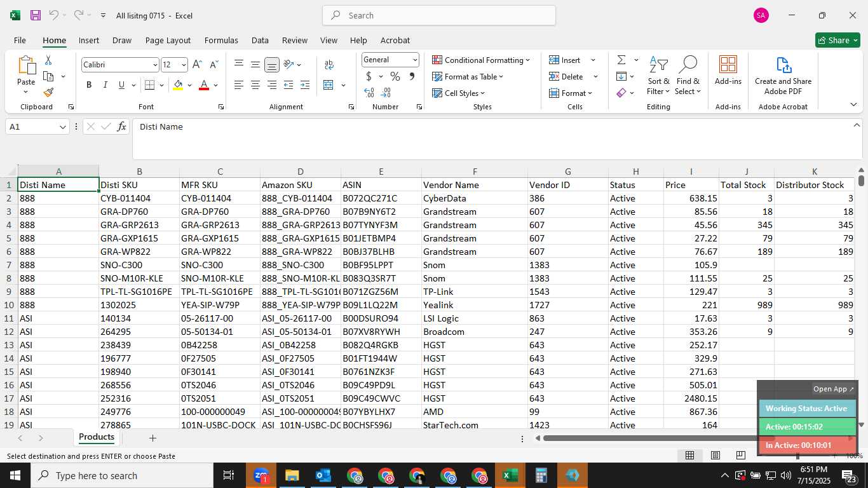Switch to Page Break Preview view

(740, 455)
